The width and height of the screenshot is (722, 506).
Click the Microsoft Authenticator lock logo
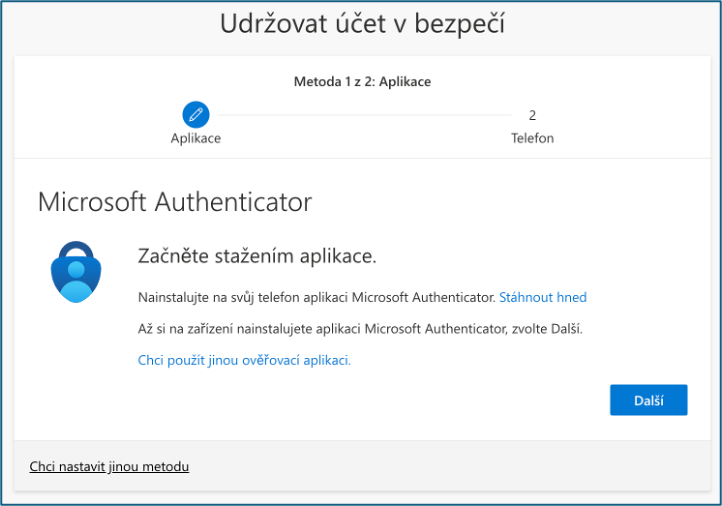point(76,271)
